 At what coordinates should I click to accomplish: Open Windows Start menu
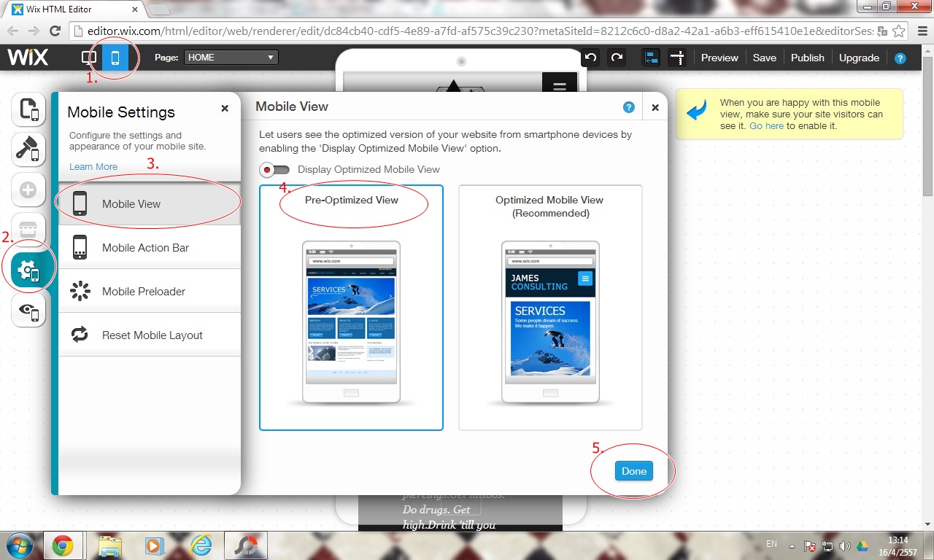point(20,545)
